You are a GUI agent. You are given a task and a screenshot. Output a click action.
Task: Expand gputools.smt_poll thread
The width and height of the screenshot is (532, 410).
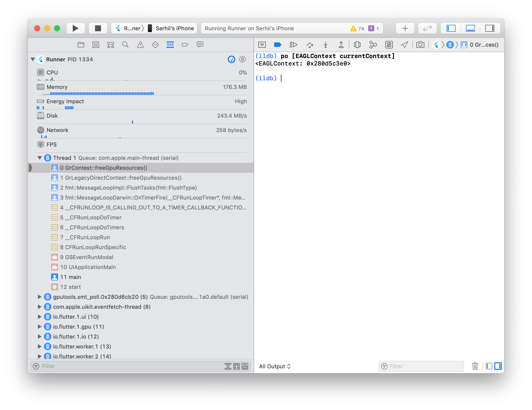coord(39,297)
